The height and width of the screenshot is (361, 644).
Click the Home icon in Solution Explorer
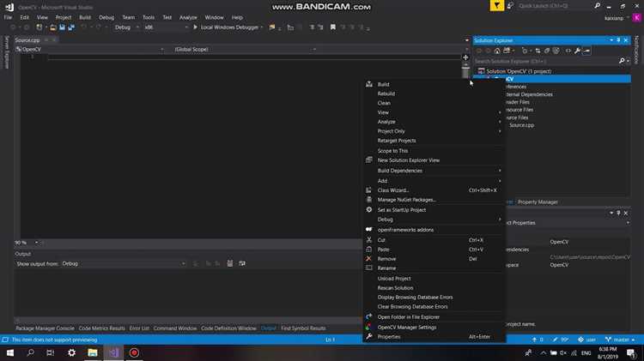[497, 51]
